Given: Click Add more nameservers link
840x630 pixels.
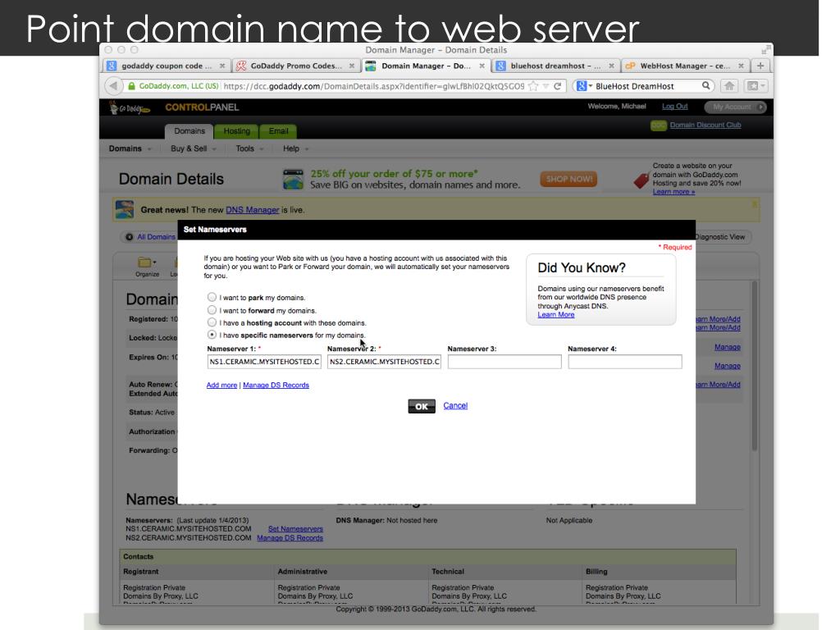Looking at the screenshot, I should pyautogui.click(x=221, y=386).
